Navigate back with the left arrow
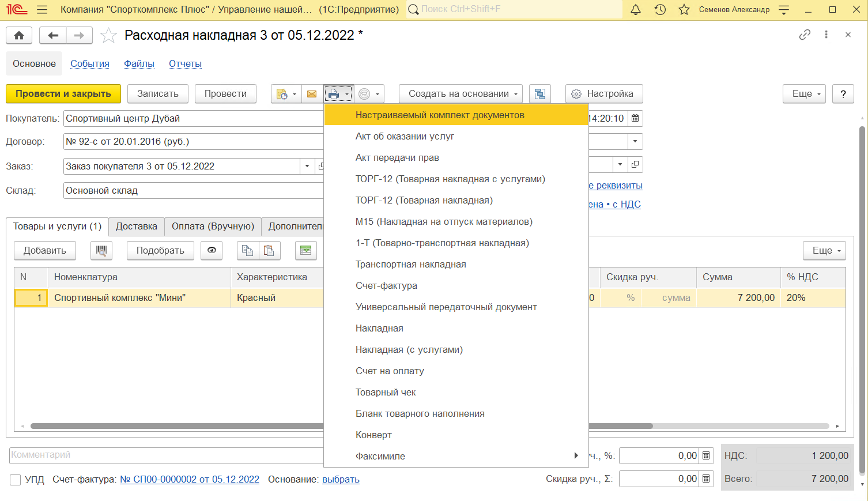868x501 pixels. click(x=53, y=36)
